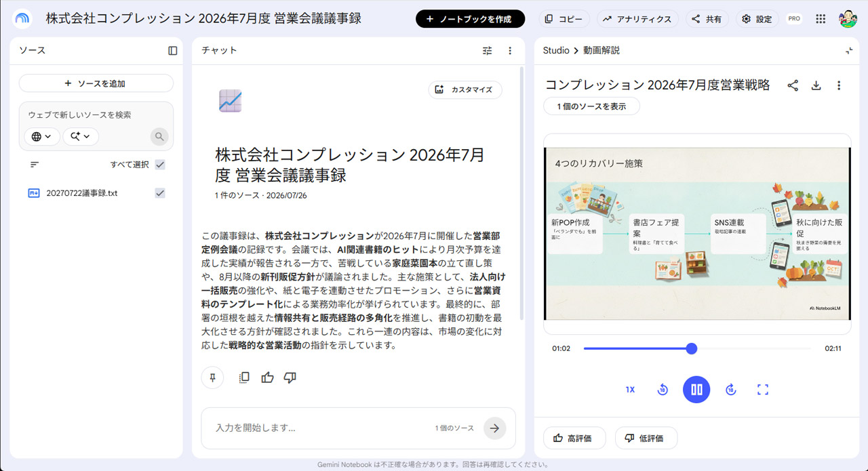
Task: Click the 共有 button
Action: pos(707,19)
